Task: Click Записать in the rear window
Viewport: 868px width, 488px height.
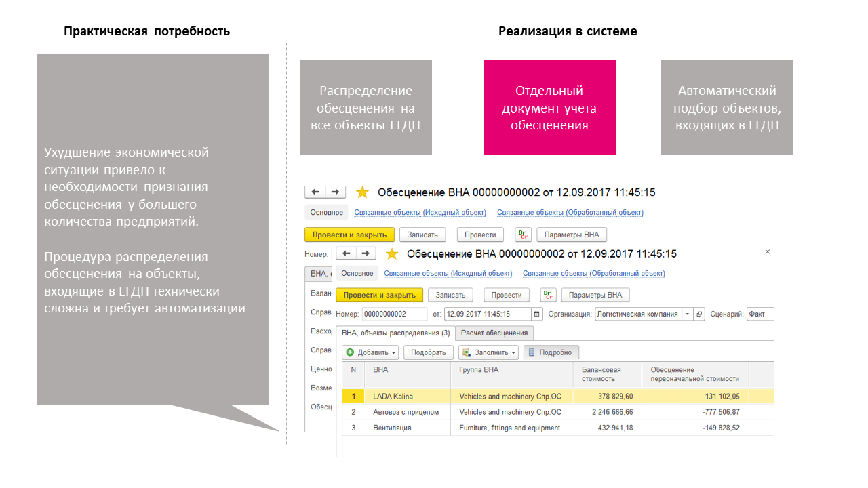Action: click(423, 235)
